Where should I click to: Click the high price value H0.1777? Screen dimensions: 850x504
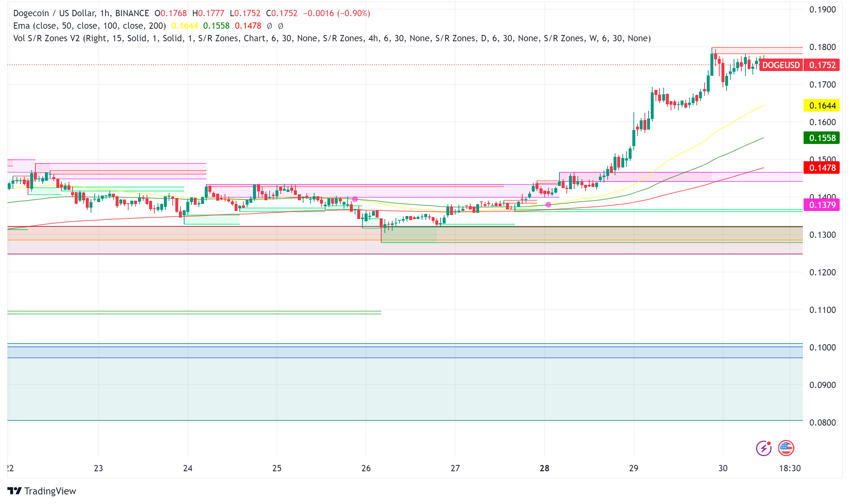pyautogui.click(x=208, y=13)
